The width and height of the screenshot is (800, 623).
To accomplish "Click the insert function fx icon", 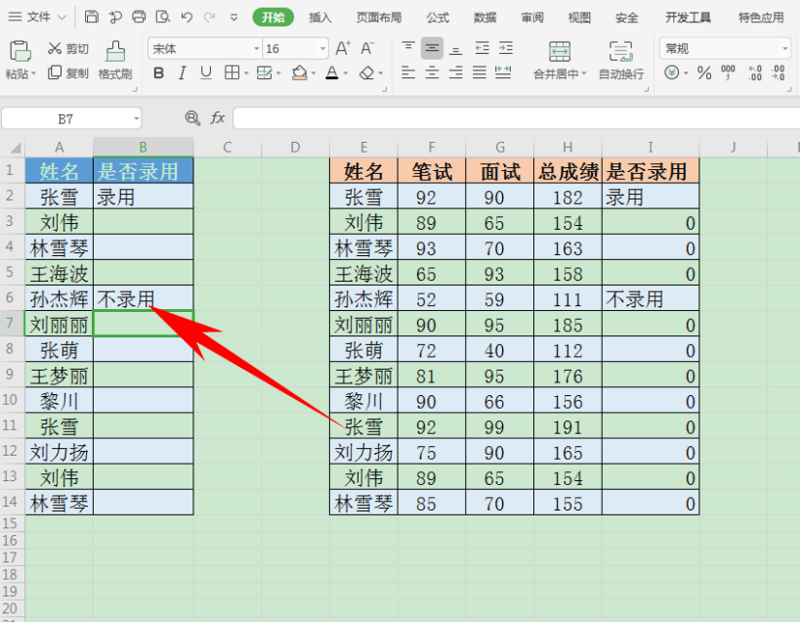I will (217, 118).
